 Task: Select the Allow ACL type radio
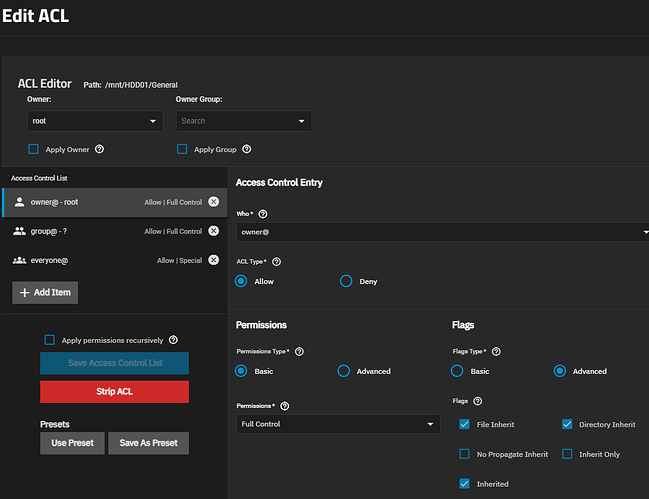coord(241,281)
